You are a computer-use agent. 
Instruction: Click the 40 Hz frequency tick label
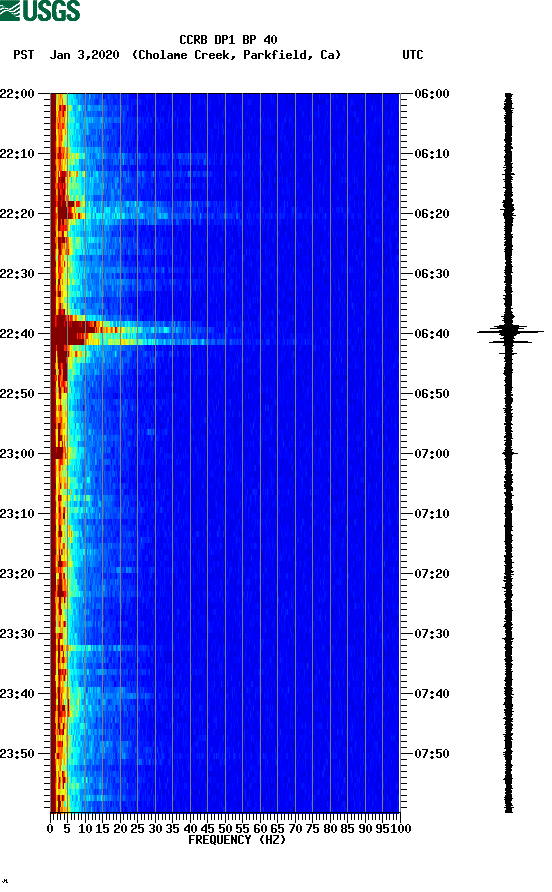190,829
